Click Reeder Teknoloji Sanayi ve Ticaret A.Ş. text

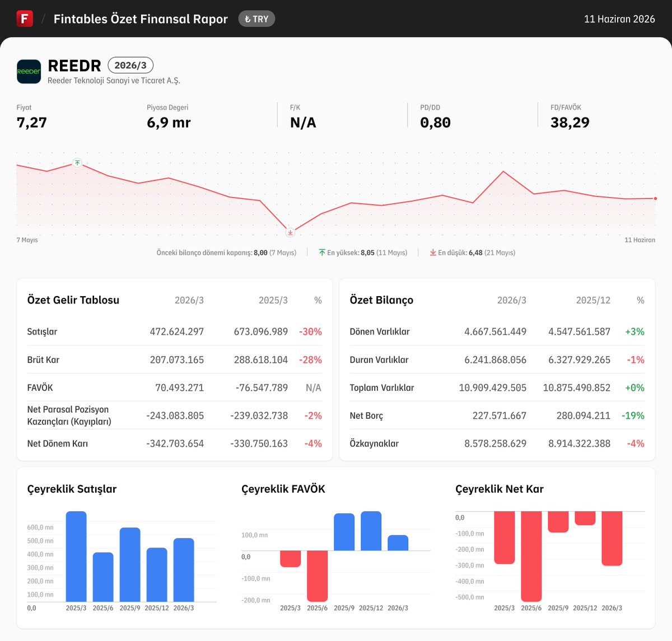[114, 81]
